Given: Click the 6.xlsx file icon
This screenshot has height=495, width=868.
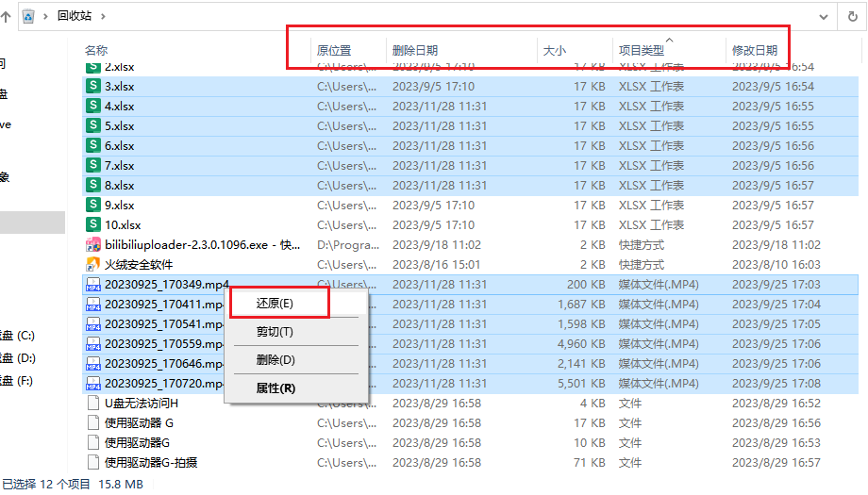Looking at the screenshot, I should pos(93,145).
